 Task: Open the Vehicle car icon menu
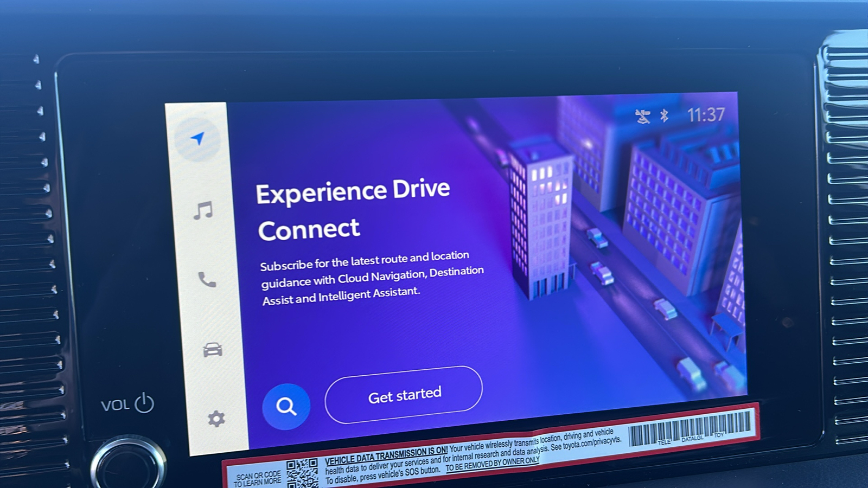[x=212, y=350]
